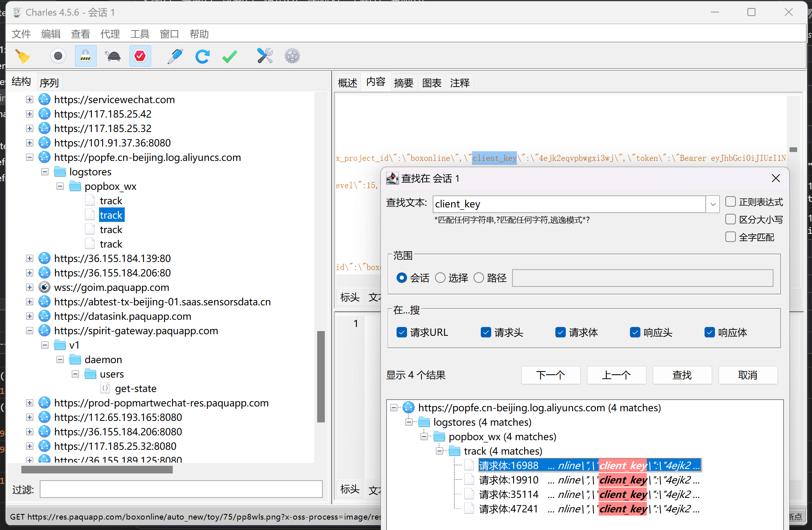The height and width of the screenshot is (530, 812).
Task: Click the 取消 button
Action: click(748, 375)
